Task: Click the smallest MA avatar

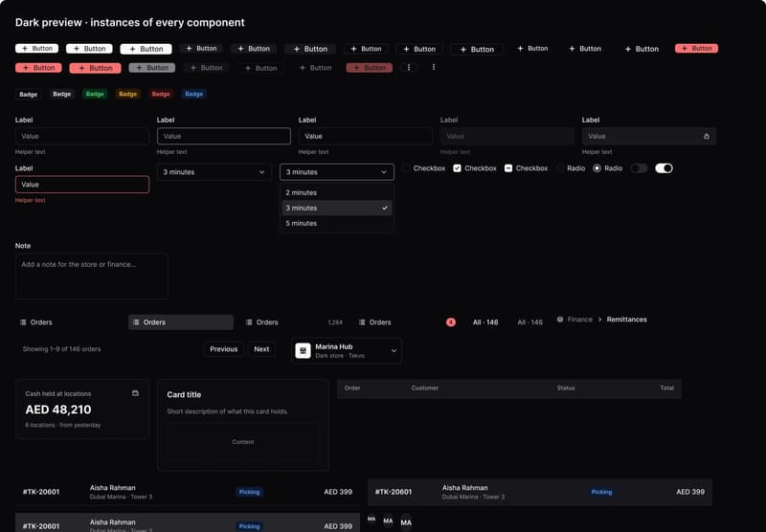Action: coord(372,519)
